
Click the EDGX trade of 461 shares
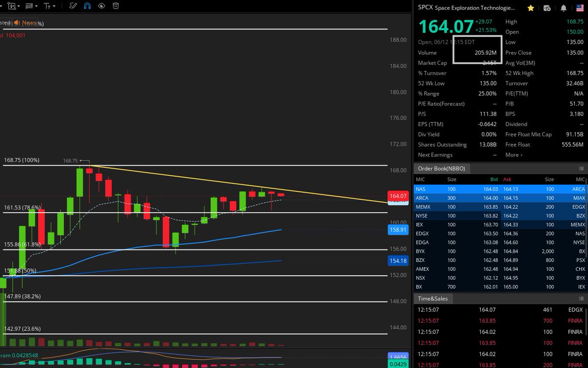(x=500, y=310)
